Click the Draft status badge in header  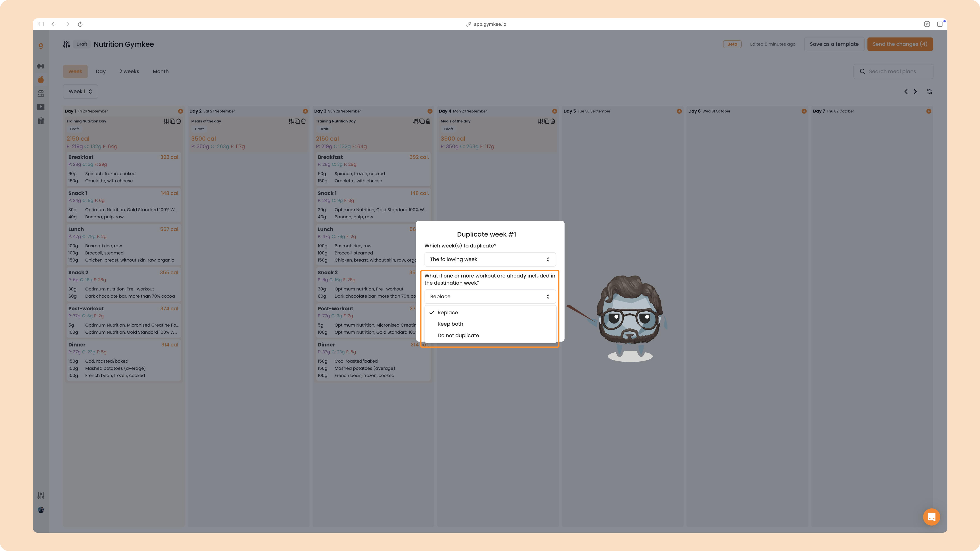click(82, 44)
